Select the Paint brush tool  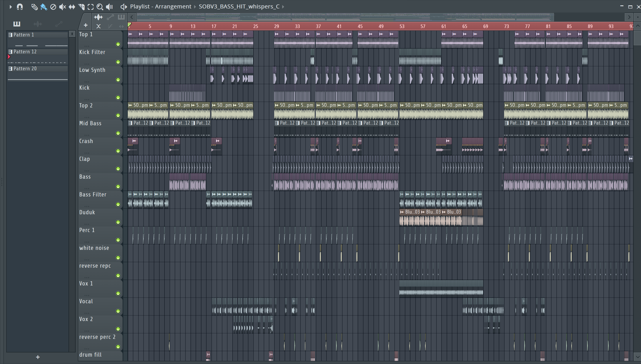point(44,7)
